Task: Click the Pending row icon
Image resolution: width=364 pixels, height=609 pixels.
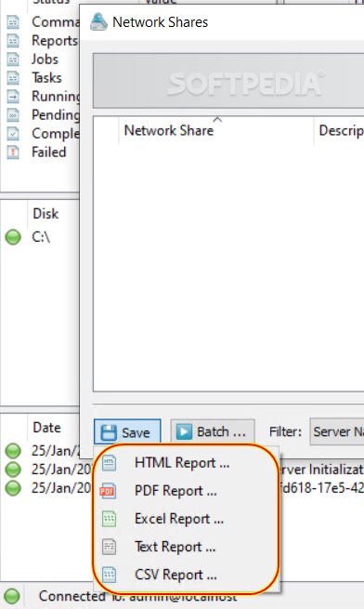Action: click(13, 114)
